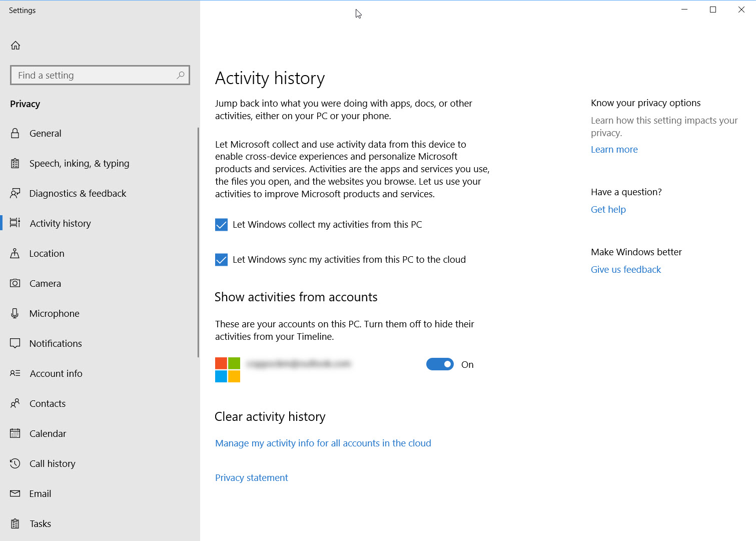756x541 pixels.
Task: Click the Microsoft account logo thumbnail
Action: 228,370
